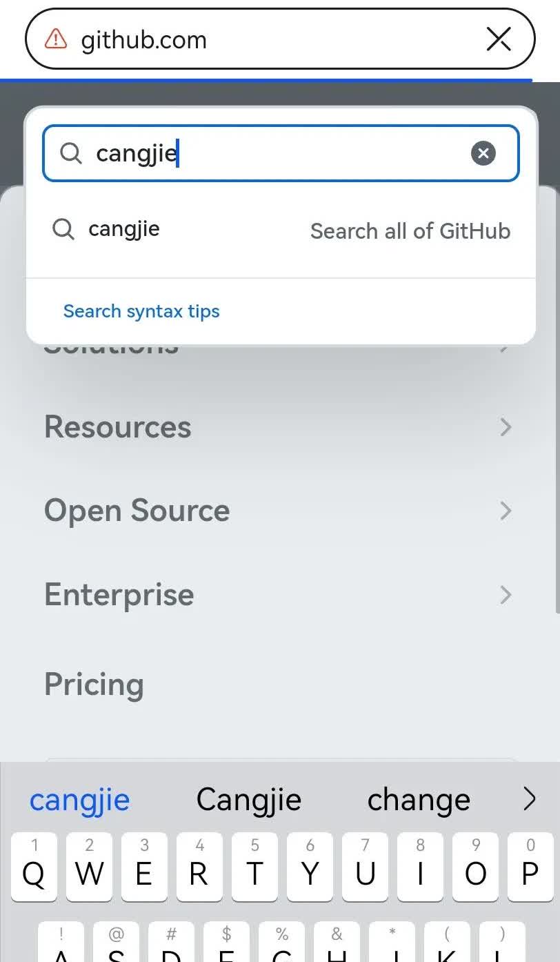Focus the GitHub search input field
Screen dimensions: 560x962
click(276, 153)
